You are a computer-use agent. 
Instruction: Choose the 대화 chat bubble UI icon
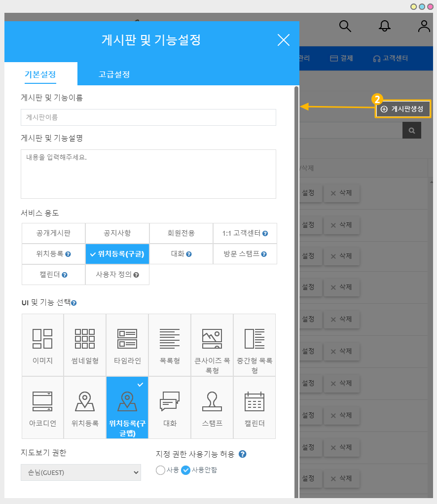pos(170,401)
